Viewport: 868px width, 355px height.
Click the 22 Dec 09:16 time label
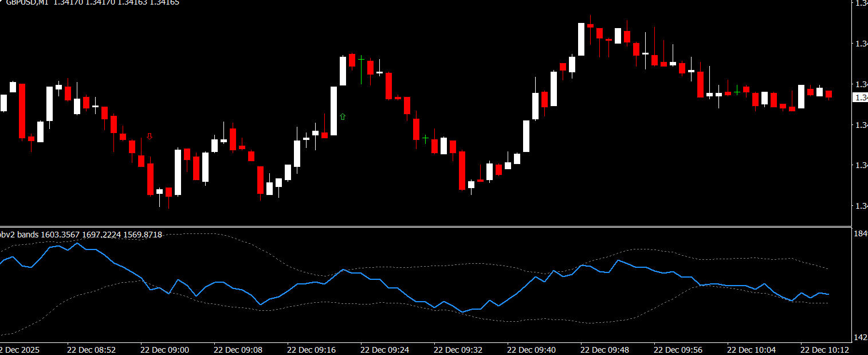311,349
